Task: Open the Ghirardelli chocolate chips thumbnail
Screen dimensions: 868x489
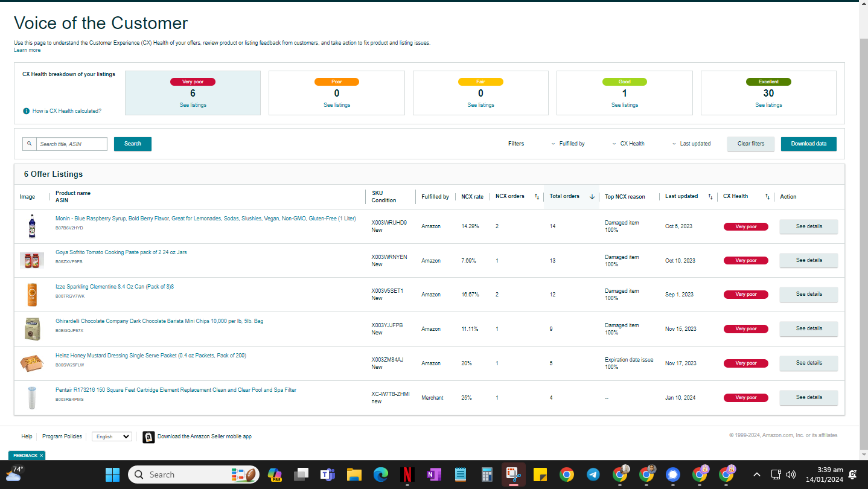Action: pos(32,329)
